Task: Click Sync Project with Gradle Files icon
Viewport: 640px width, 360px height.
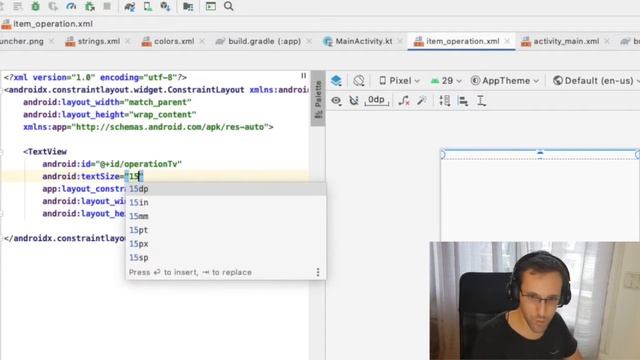Action: 130,6
